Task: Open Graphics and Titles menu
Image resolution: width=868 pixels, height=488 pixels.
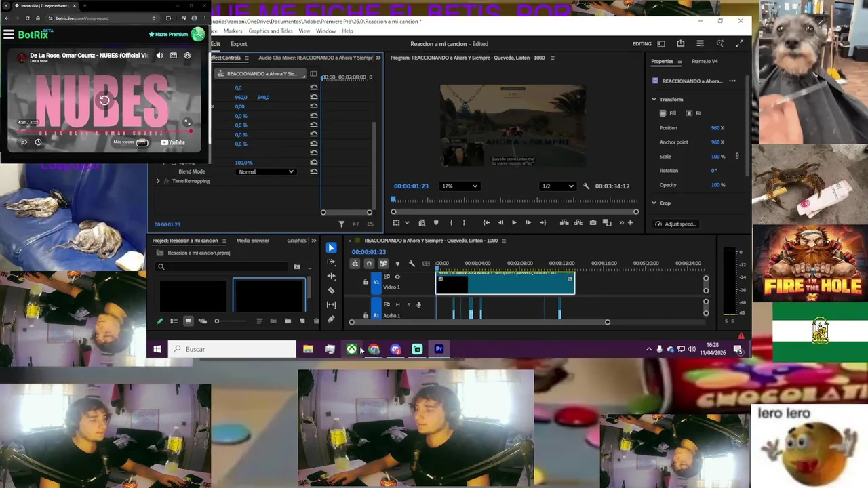Action: click(271, 31)
